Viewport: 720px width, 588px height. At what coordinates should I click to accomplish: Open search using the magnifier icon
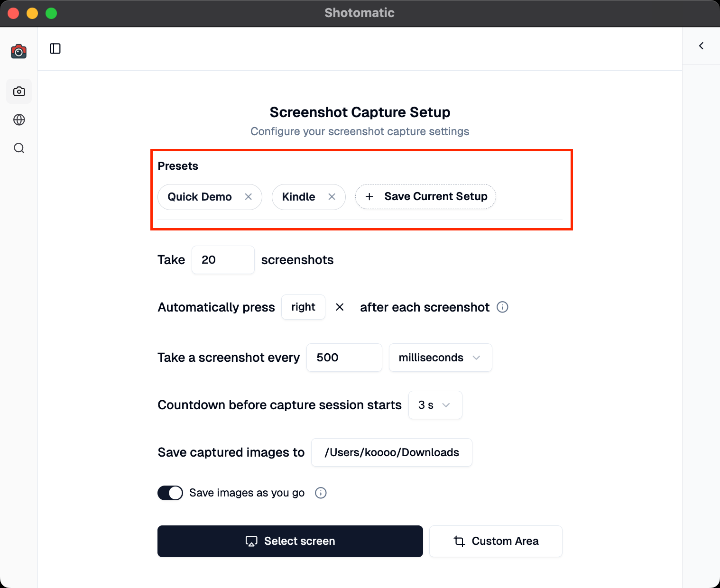[x=18, y=148]
